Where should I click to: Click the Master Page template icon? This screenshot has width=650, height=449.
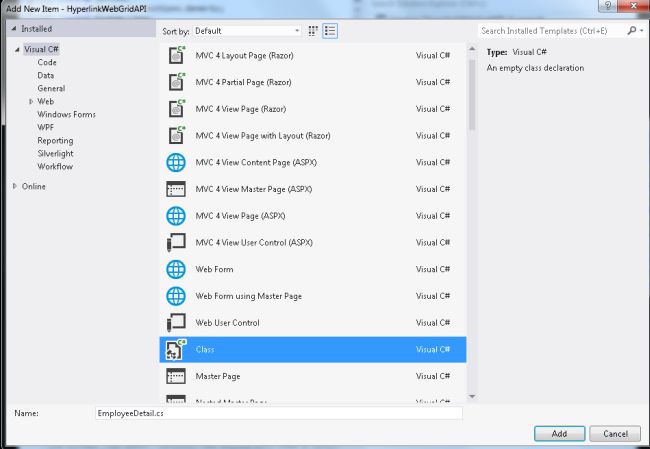[176, 376]
